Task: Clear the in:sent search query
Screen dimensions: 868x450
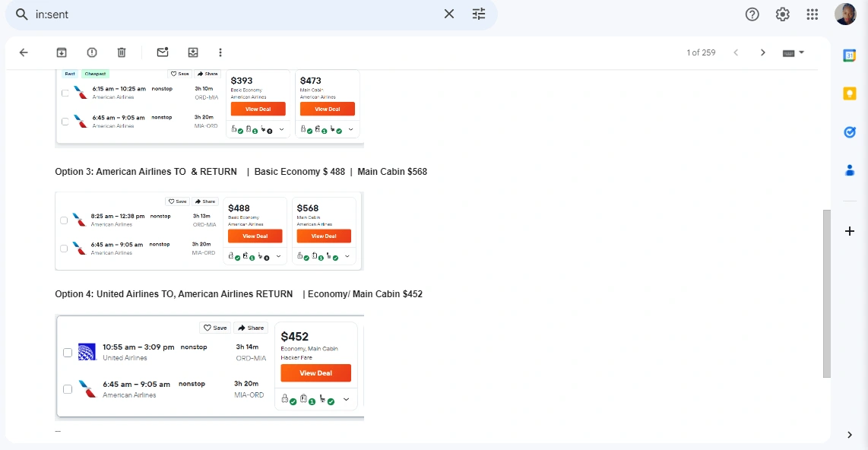Action: pyautogui.click(x=449, y=14)
